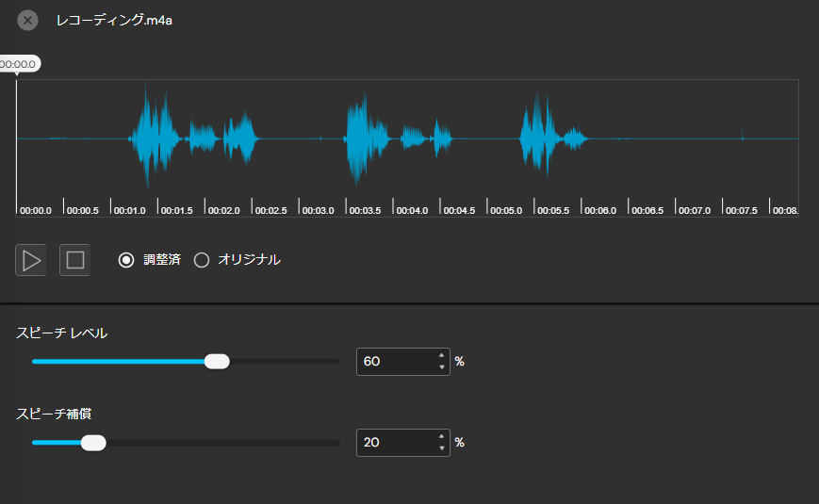Click the レコーディング.m4a file name

114,21
